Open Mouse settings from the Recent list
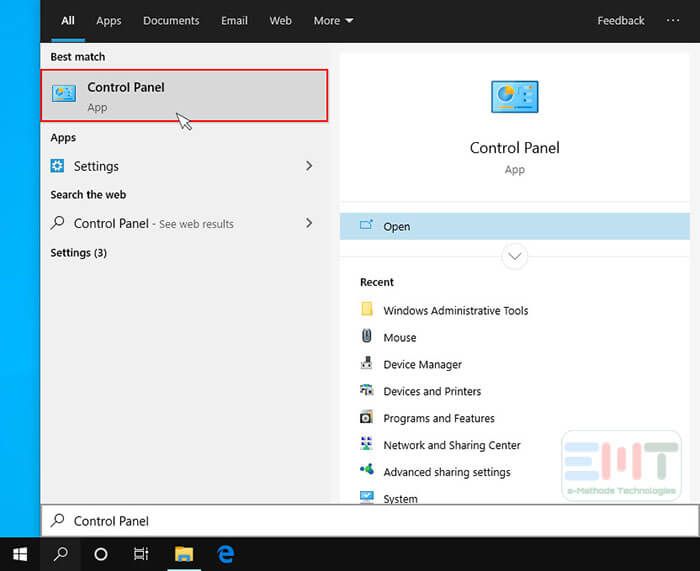The width and height of the screenshot is (700, 571). click(399, 338)
